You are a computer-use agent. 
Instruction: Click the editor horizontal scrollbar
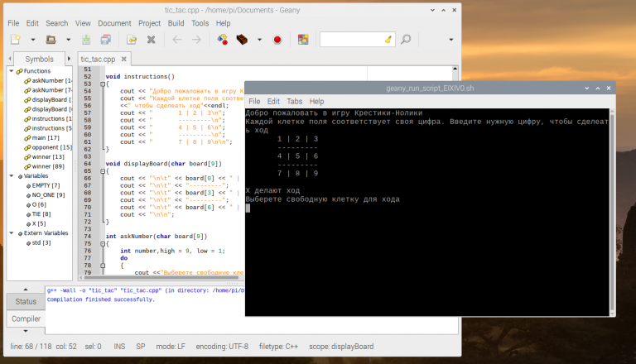(162, 278)
